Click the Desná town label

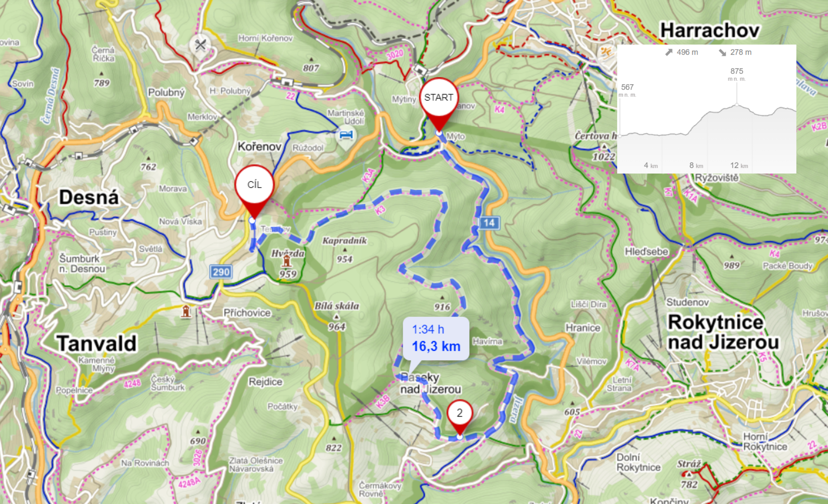click(x=89, y=197)
